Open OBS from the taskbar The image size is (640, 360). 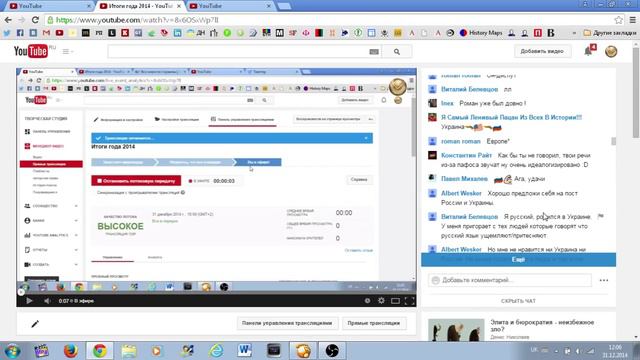[x=332, y=351]
